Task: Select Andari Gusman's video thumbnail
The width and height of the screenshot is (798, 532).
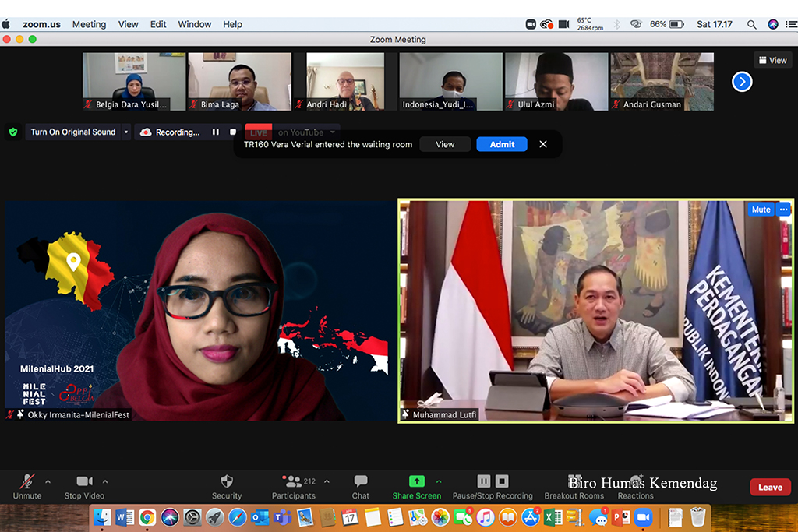Action: point(662,82)
